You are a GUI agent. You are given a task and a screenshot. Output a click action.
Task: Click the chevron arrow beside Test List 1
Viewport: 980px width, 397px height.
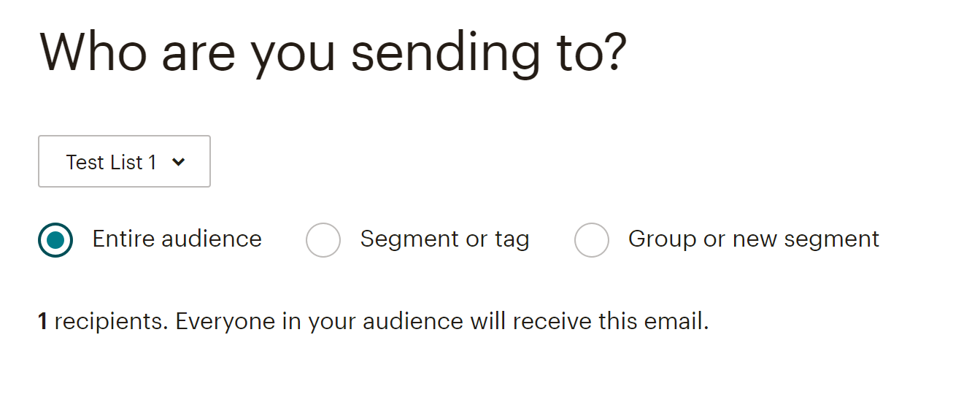coord(179,162)
